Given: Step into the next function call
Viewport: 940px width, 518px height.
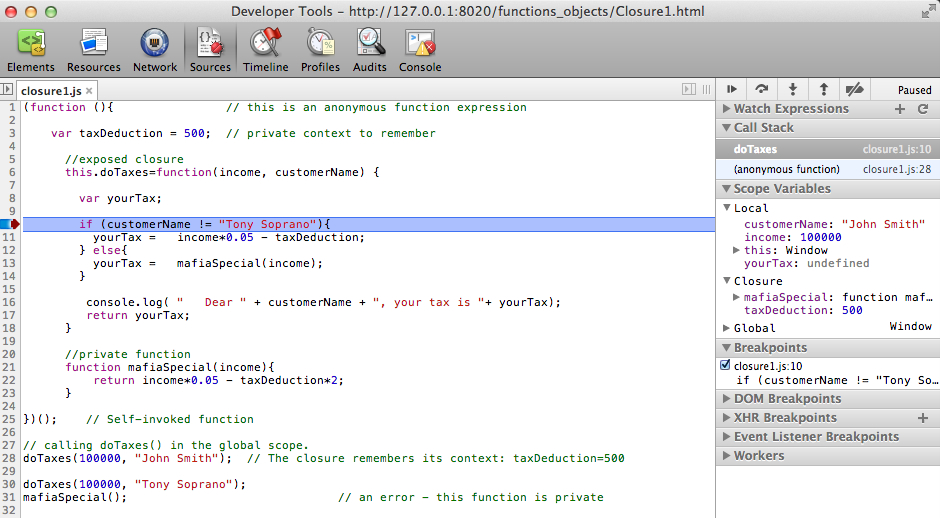Looking at the screenshot, I should click(793, 89).
